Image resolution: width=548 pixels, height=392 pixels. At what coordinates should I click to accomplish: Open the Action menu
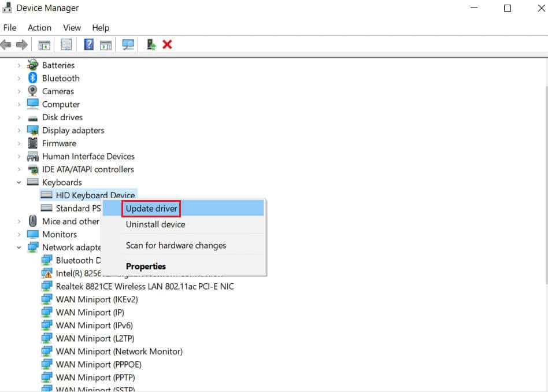[x=39, y=28]
